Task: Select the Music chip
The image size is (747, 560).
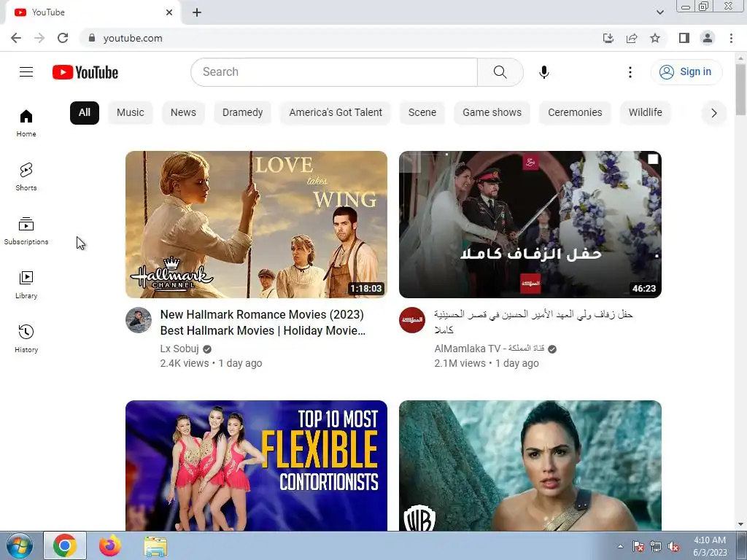Action: click(130, 113)
